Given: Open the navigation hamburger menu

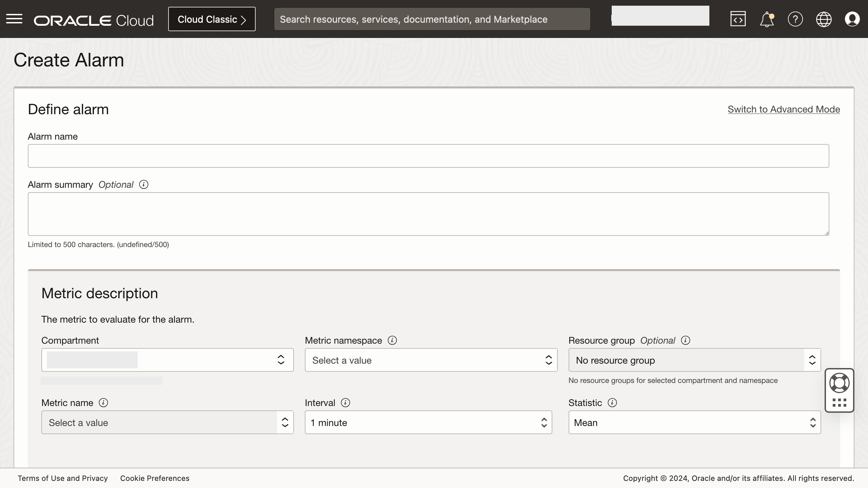Looking at the screenshot, I should coord(14,19).
